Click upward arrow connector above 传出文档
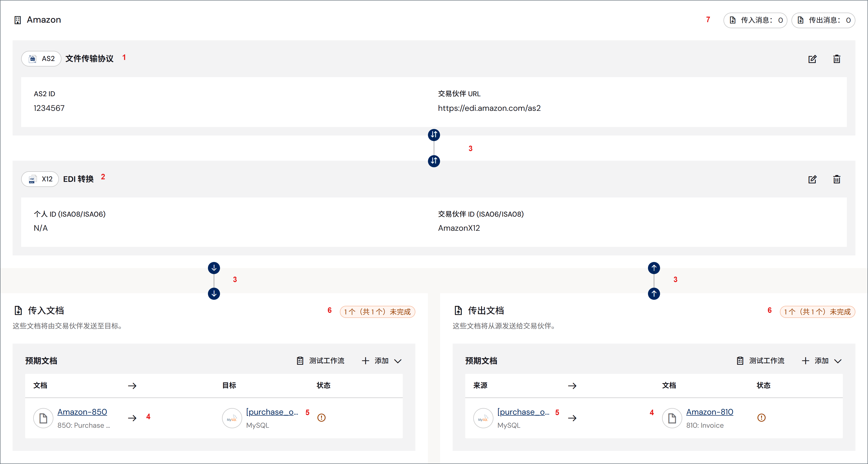This screenshot has height=464, width=868. coord(654,294)
